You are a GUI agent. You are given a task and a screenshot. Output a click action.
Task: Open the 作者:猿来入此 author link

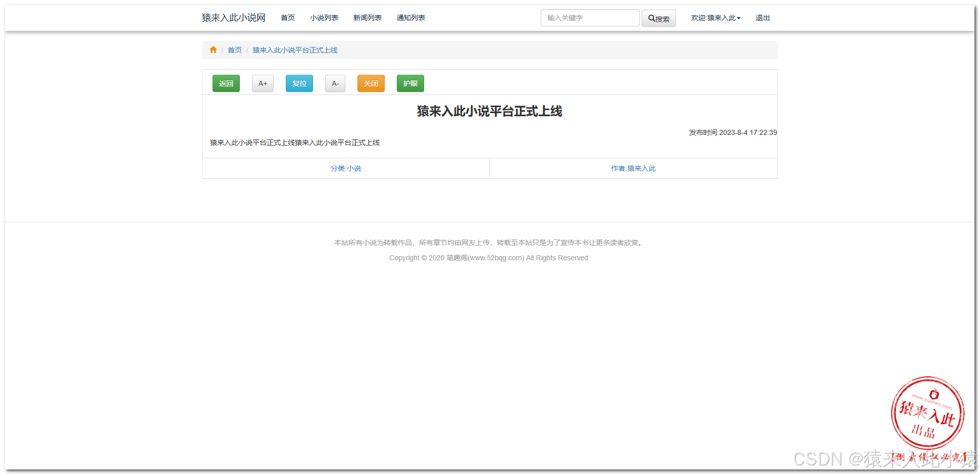633,168
